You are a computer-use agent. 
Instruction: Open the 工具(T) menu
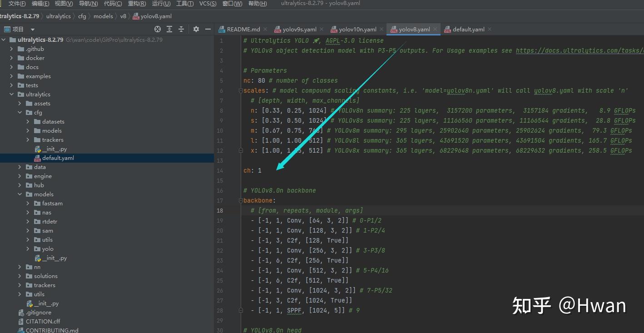185,4
